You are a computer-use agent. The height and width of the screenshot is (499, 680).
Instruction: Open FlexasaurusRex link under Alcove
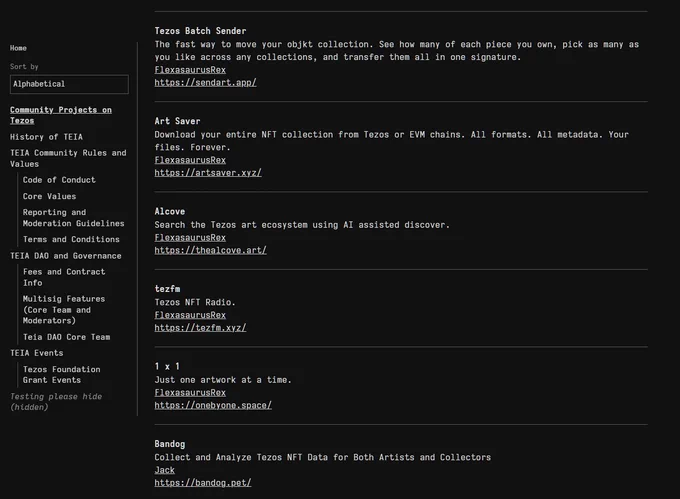click(190, 238)
